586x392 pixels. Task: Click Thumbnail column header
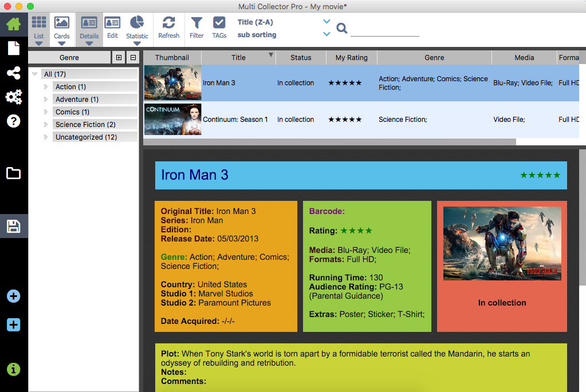172,57
